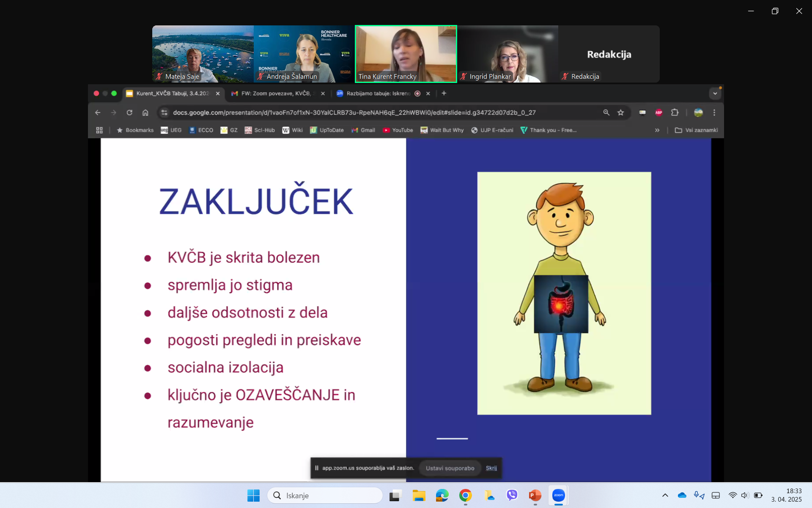Screen dimensions: 812x508
Task: Switch to the FW: Zoom povezave Gmail tab
Action: [x=275, y=94]
